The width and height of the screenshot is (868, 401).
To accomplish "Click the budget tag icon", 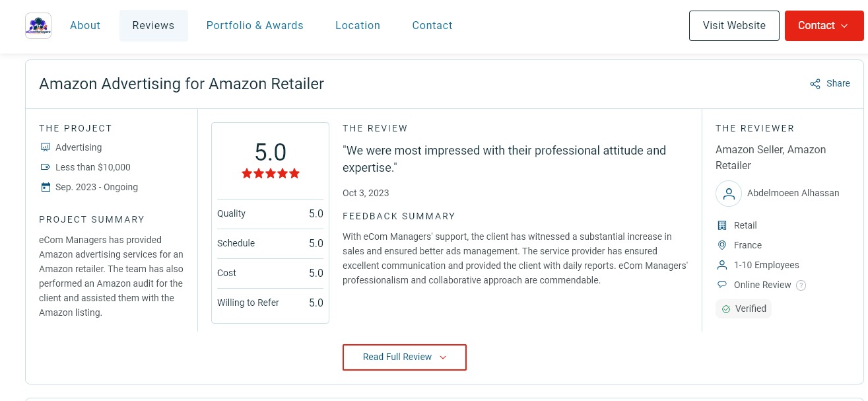I will [x=46, y=167].
